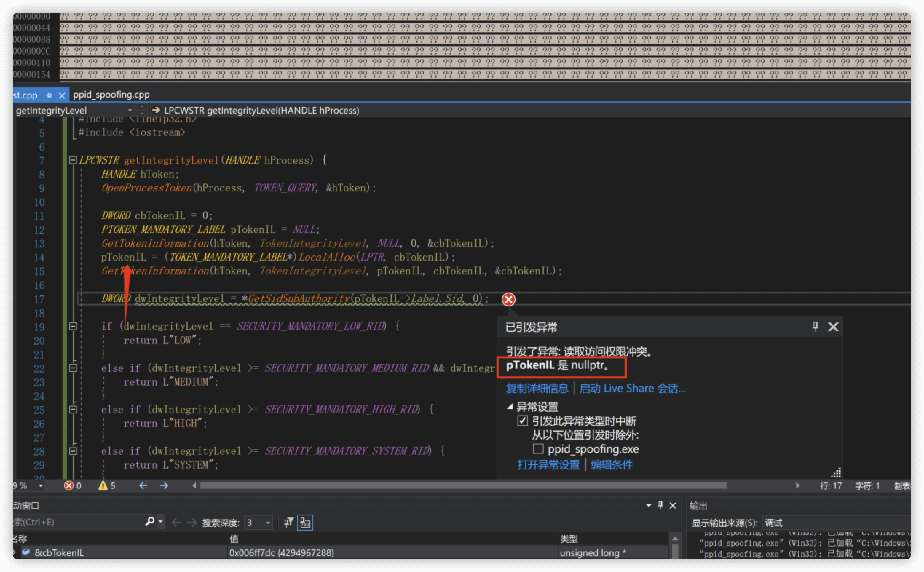
Task: Click the copy details link in exception popup
Action: tap(537, 388)
